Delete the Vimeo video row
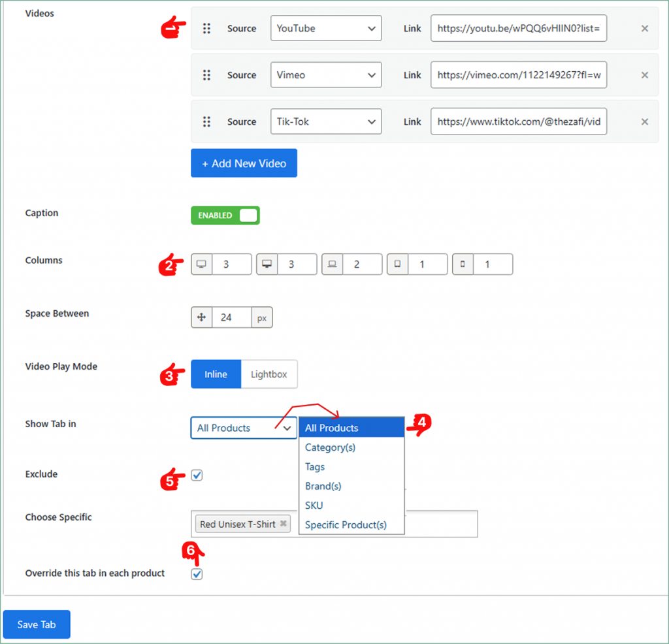The image size is (669, 644). pyautogui.click(x=644, y=75)
